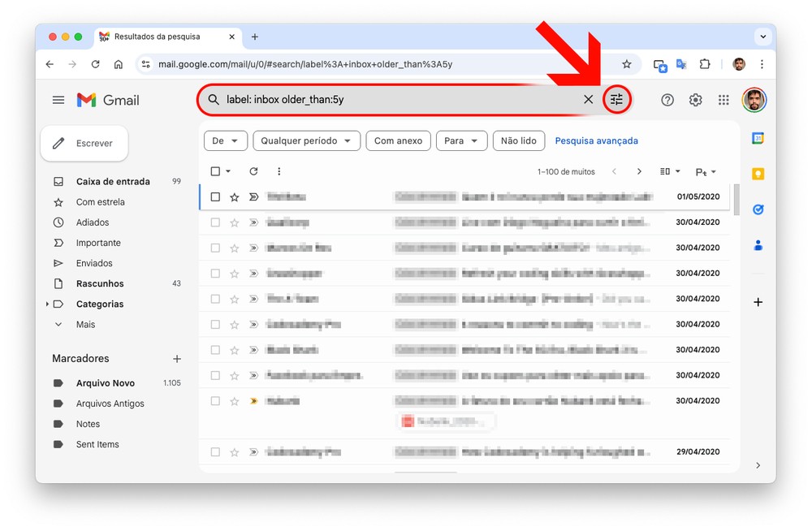Tick the select-all checkbox above list
This screenshot has height=531, width=812.
coord(215,171)
